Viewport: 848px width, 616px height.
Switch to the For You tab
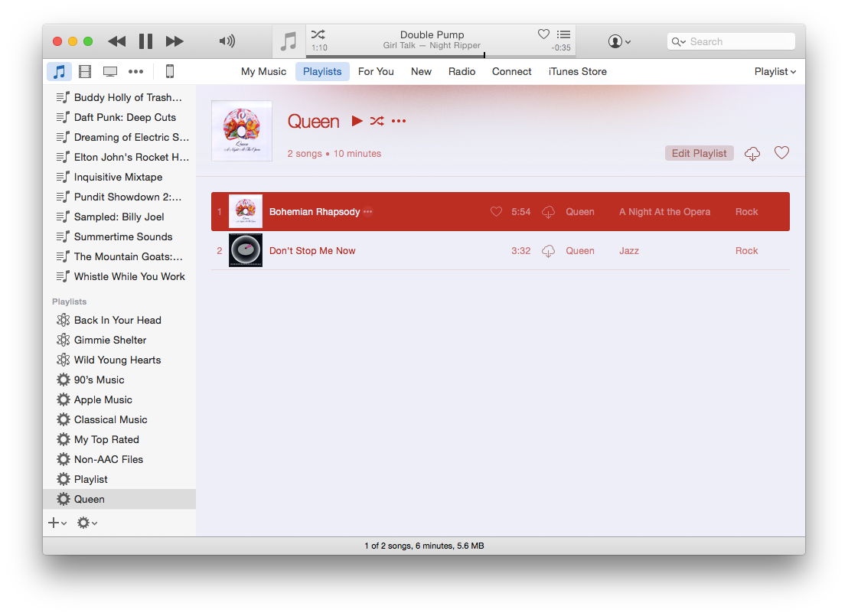(376, 72)
